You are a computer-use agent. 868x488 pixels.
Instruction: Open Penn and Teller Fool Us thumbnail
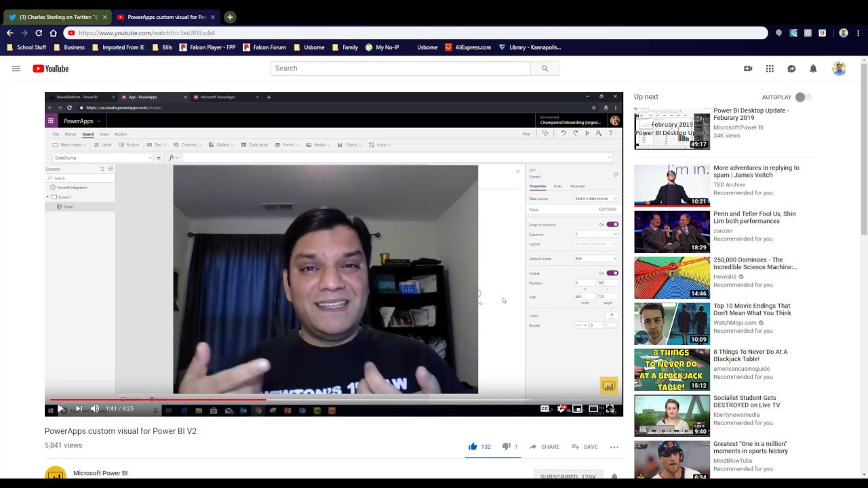pyautogui.click(x=672, y=232)
